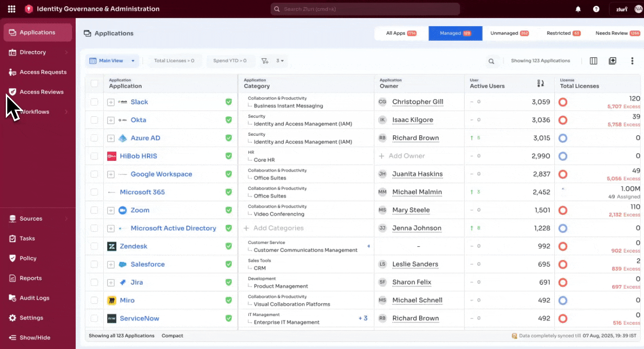This screenshot has height=349, width=644.
Task: Open the Slack application icon
Action: point(122,102)
